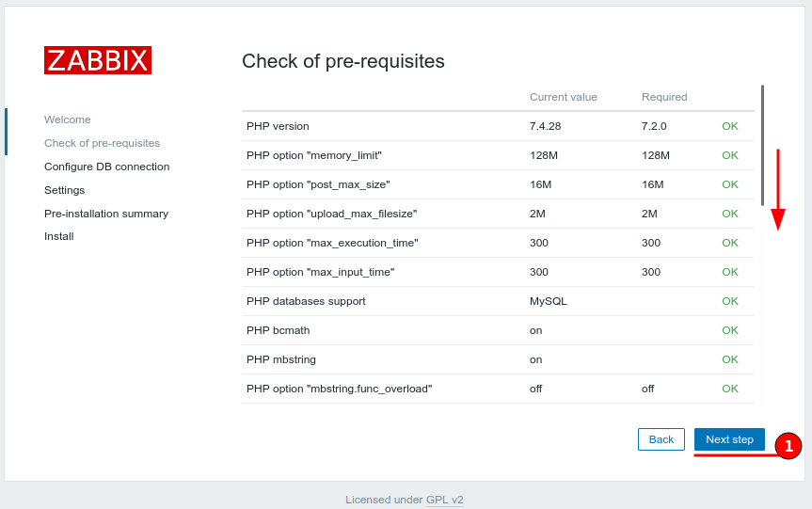
Task: Click the Current value column header
Action: (563, 97)
